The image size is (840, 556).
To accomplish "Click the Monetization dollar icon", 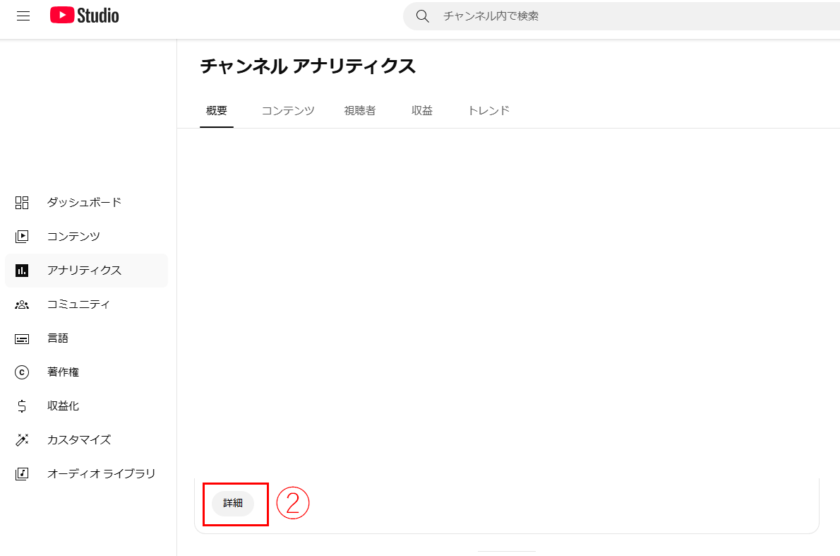I will (22, 407).
